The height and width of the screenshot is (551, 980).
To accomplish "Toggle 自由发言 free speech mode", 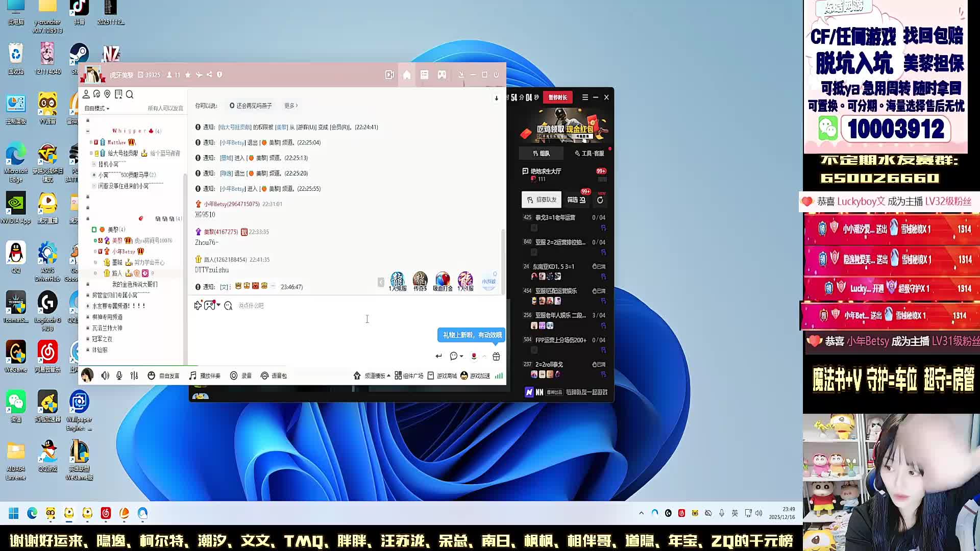I will click(164, 375).
